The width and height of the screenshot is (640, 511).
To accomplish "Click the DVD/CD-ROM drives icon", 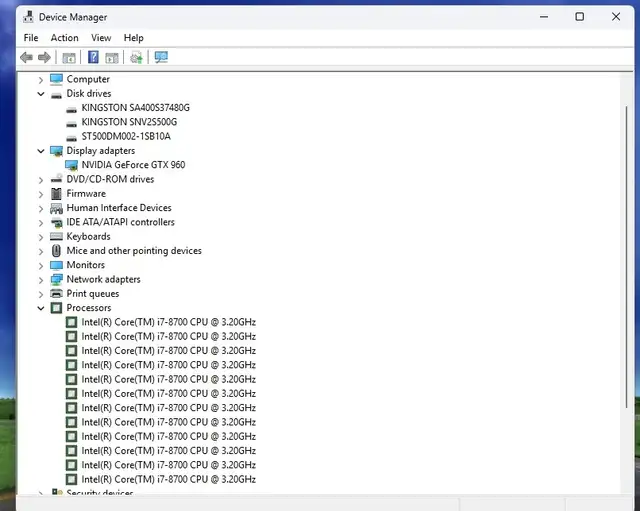I will (x=56, y=179).
